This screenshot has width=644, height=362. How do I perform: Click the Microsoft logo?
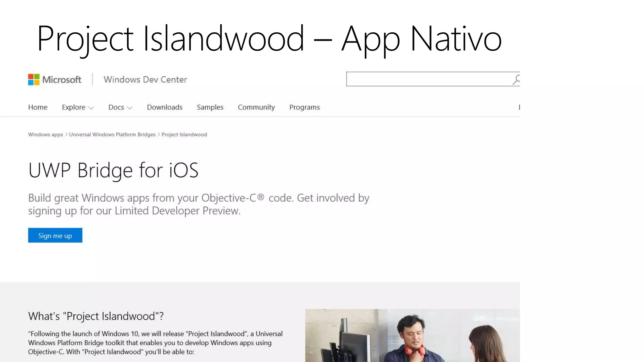click(x=54, y=80)
